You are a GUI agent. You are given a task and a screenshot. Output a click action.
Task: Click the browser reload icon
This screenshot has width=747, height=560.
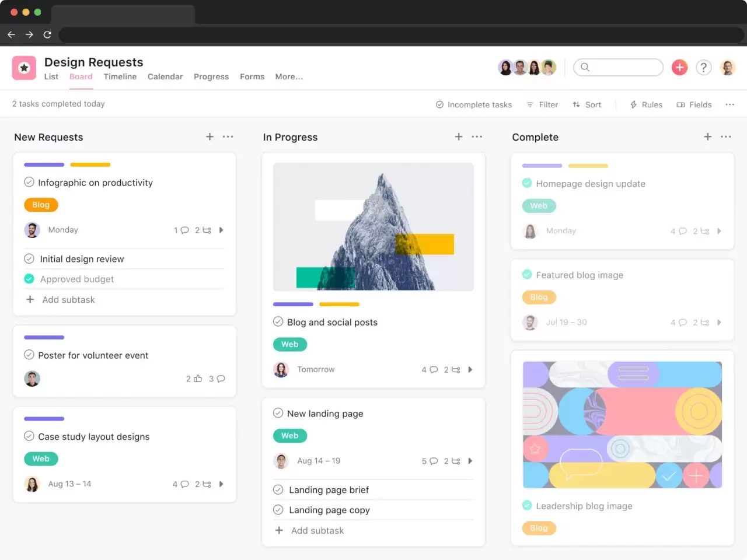(x=47, y=35)
